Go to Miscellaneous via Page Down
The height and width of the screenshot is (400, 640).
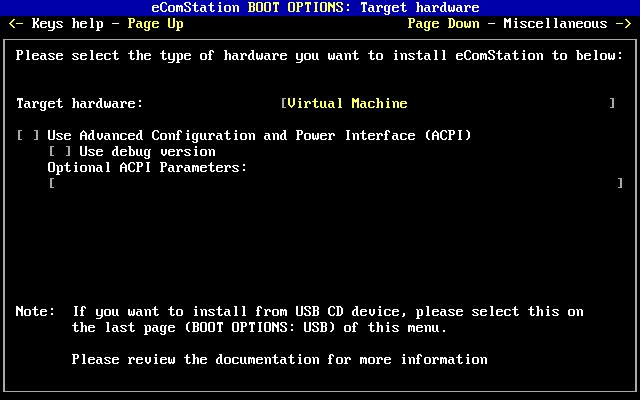click(x=520, y=24)
